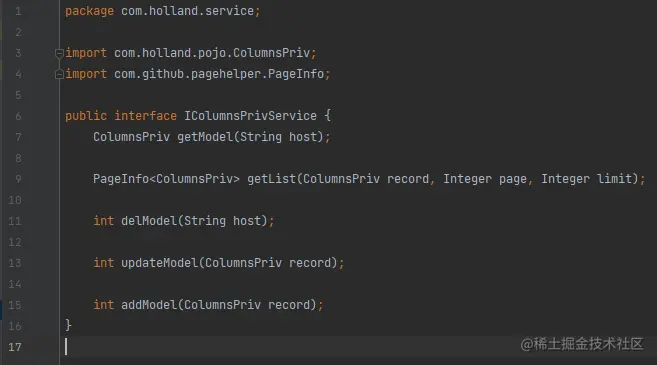Click line number 17 in the gutter

(15, 347)
